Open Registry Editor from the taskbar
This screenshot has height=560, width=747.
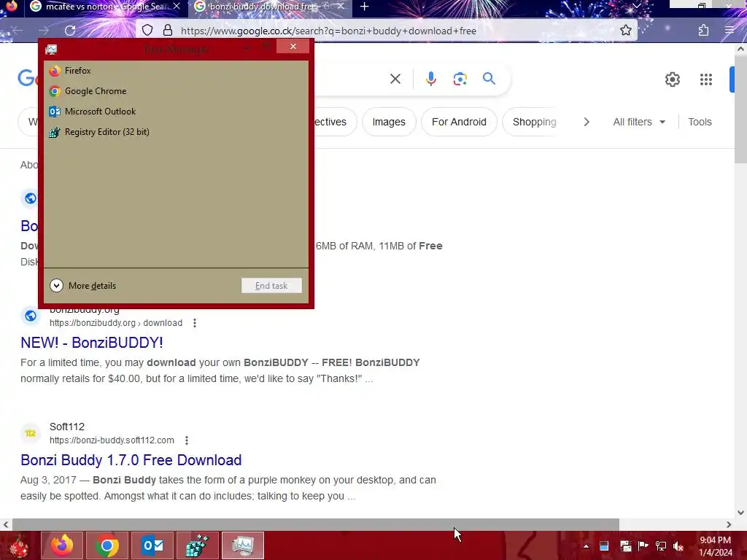tap(198, 545)
